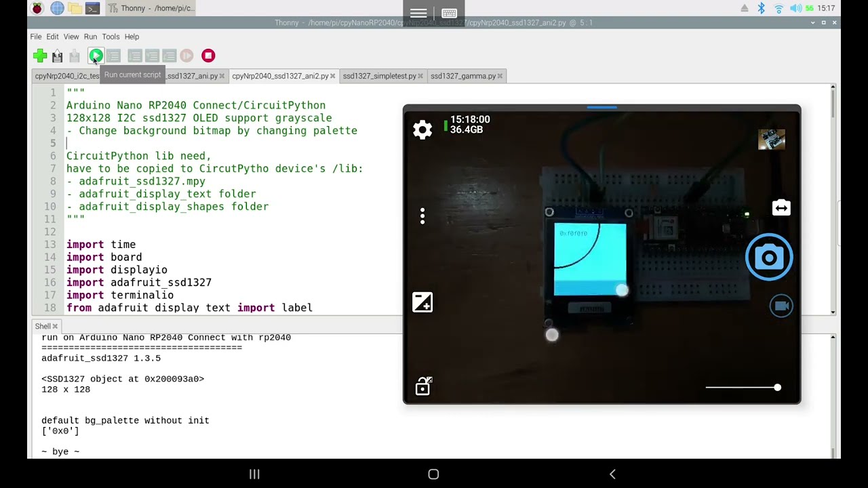868x488 pixels.
Task: Tap the Android recent apps navigation button
Action: click(x=254, y=474)
